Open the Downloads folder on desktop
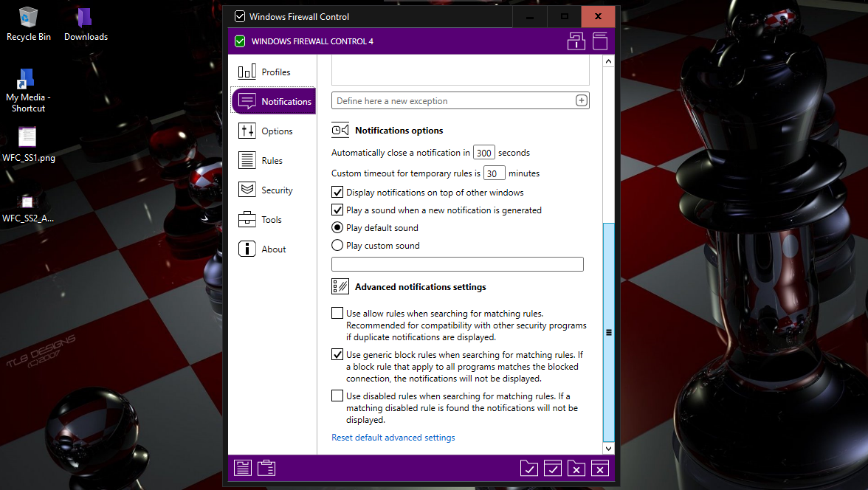 (x=86, y=24)
